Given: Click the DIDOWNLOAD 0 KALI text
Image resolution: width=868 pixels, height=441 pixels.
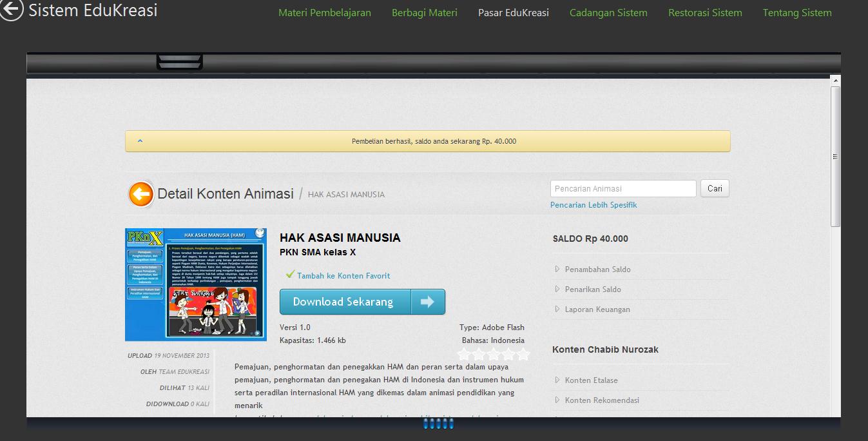Looking at the screenshot, I should pyautogui.click(x=178, y=404).
